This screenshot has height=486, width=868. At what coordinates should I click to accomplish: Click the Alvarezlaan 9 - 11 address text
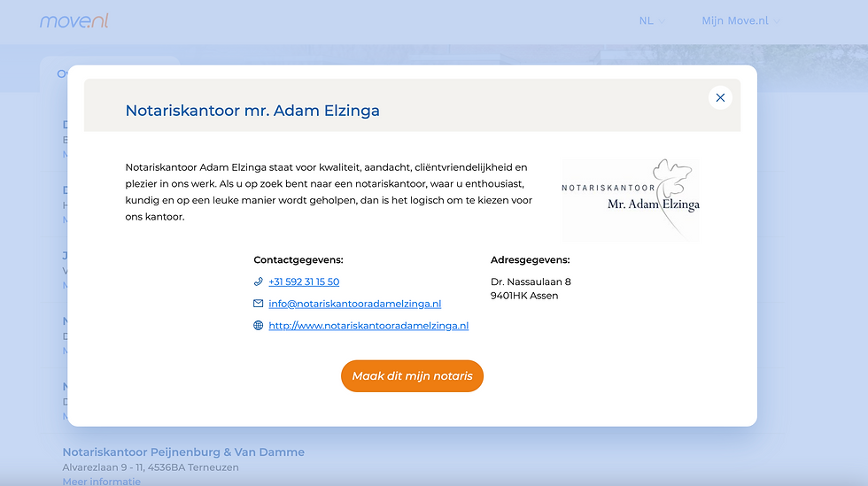[151, 467]
